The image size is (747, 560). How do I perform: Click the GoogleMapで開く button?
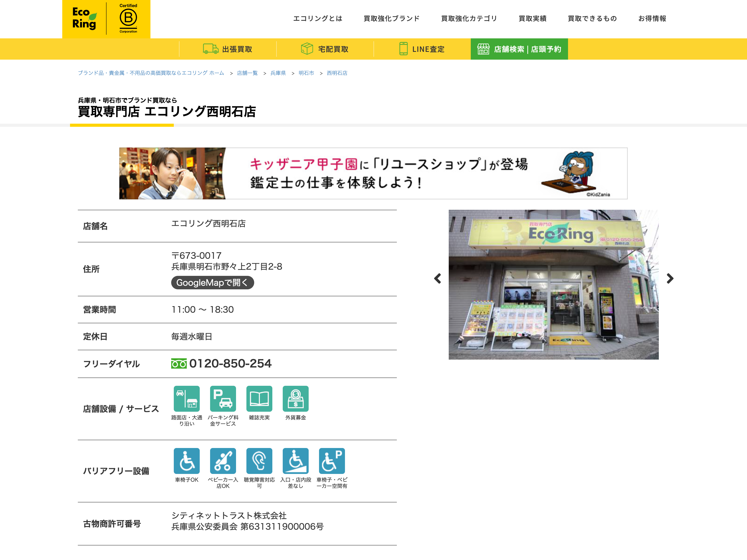click(x=212, y=283)
